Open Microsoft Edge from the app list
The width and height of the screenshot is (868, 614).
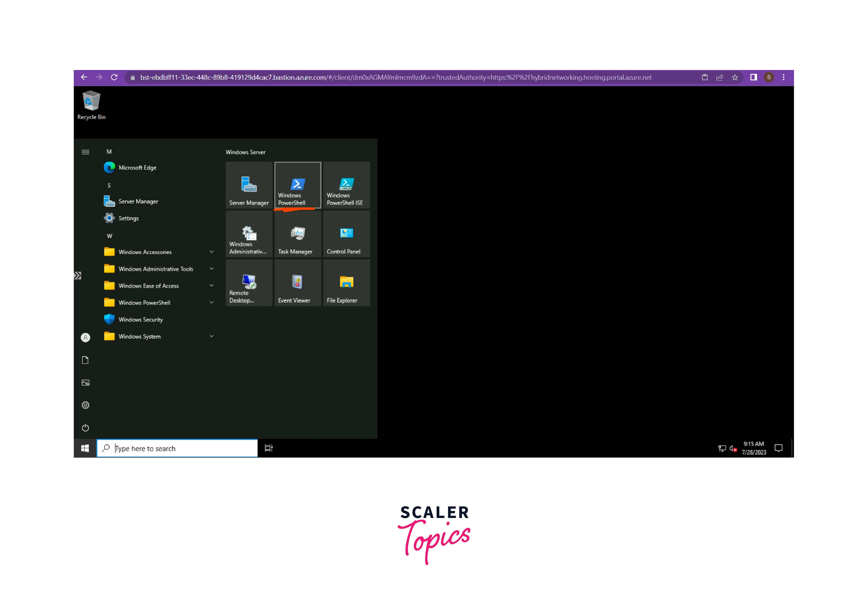[x=137, y=168]
